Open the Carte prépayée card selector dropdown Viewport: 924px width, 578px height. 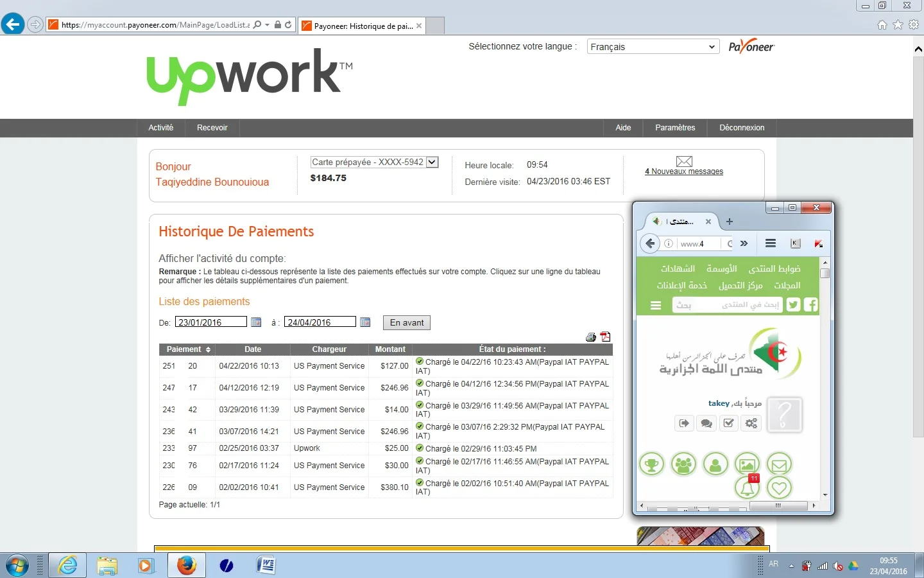[432, 162]
